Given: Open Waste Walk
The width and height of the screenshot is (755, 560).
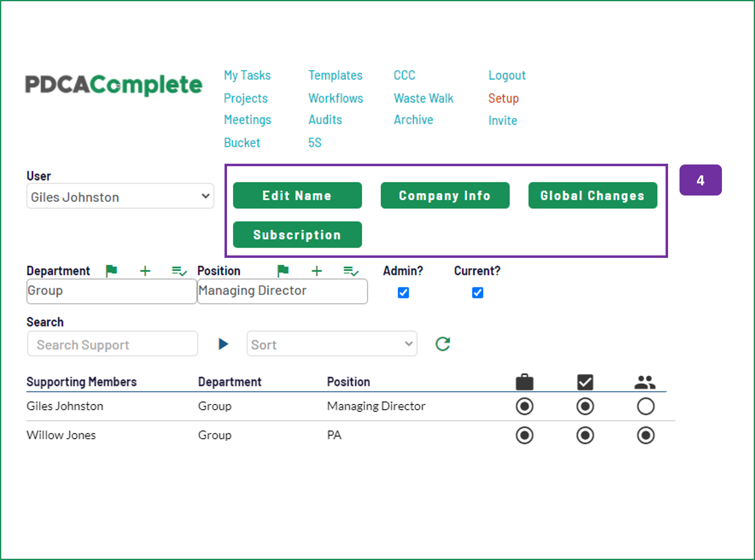Looking at the screenshot, I should point(423,98).
